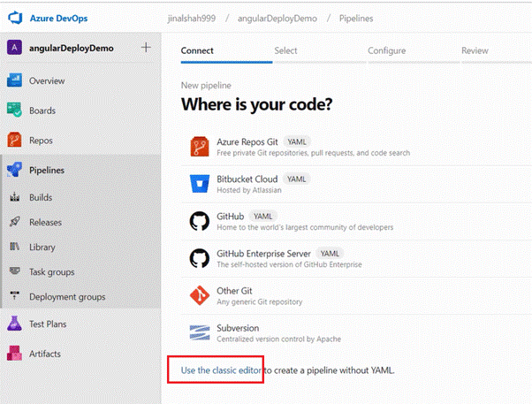
Task: Open the Deployment groups icon
Action: pos(15,295)
